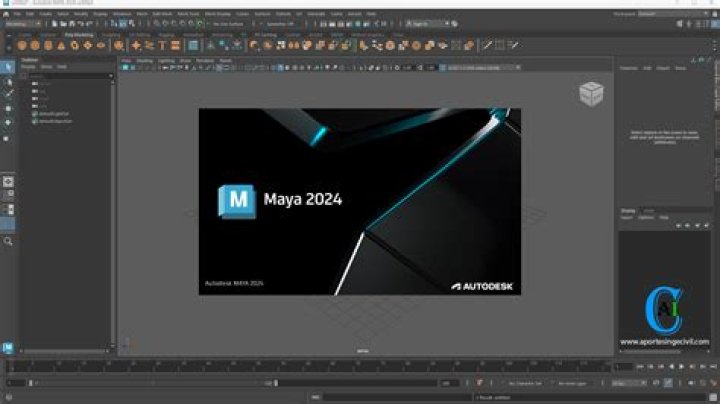
Task: Create a polygon cube from the shelf
Action: [x=35, y=45]
